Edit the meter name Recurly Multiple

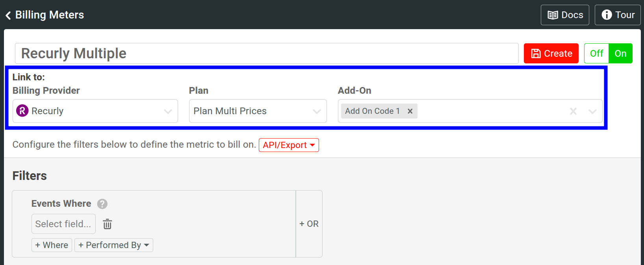(266, 54)
